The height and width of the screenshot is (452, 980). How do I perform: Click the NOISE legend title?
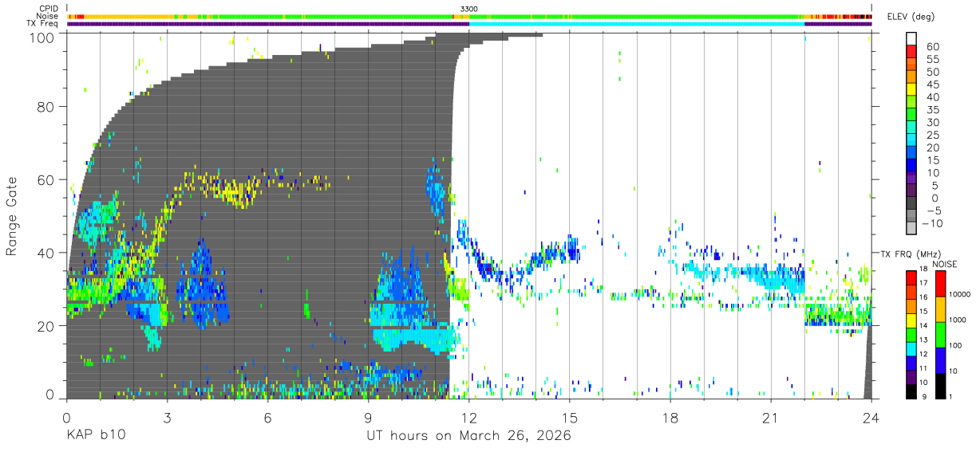[944, 264]
